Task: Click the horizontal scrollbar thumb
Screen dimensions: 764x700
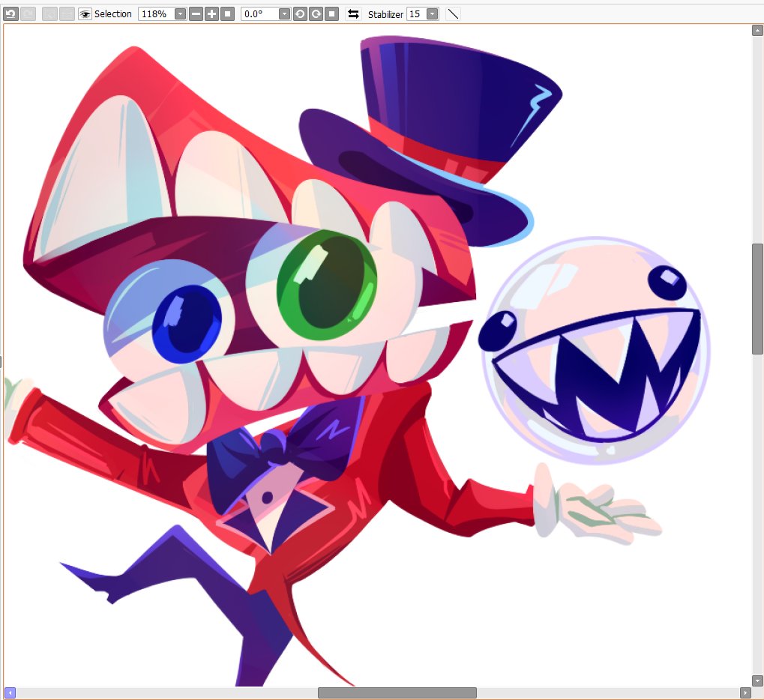Action: 397,693
